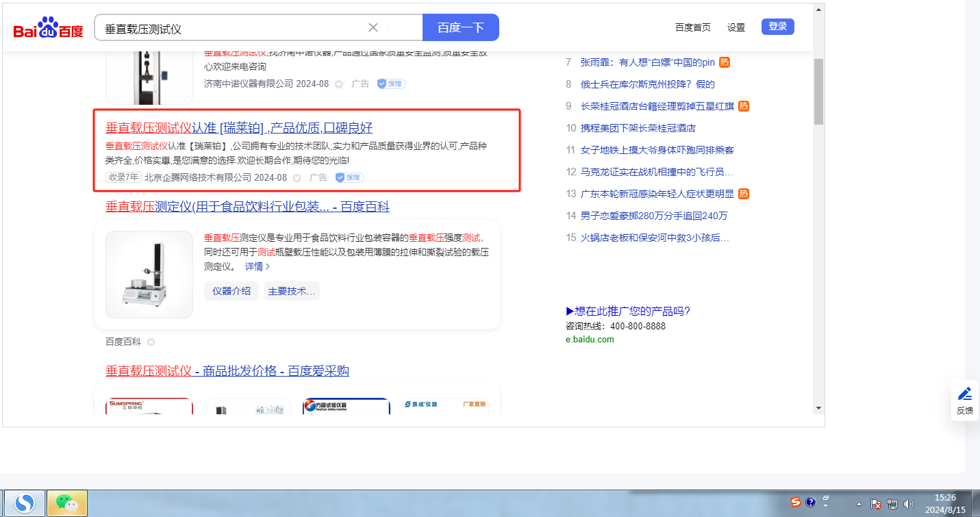Screen dimensions: 980x517
Task: Open Action Center flag tray icon
Action: click(x=876, y=505)
